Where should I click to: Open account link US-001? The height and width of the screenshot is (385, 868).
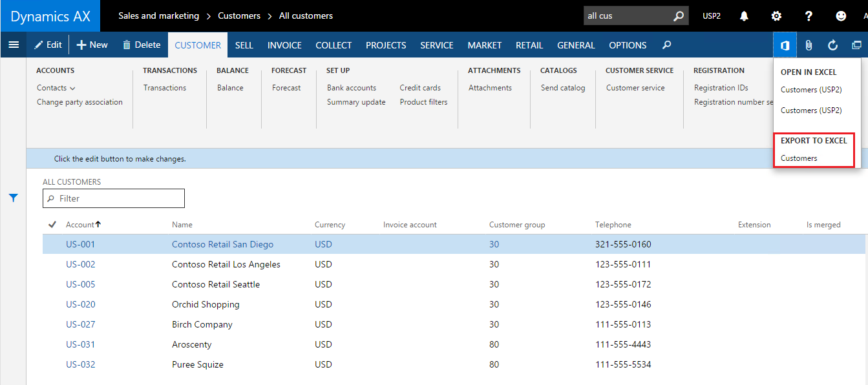(80, 244)
